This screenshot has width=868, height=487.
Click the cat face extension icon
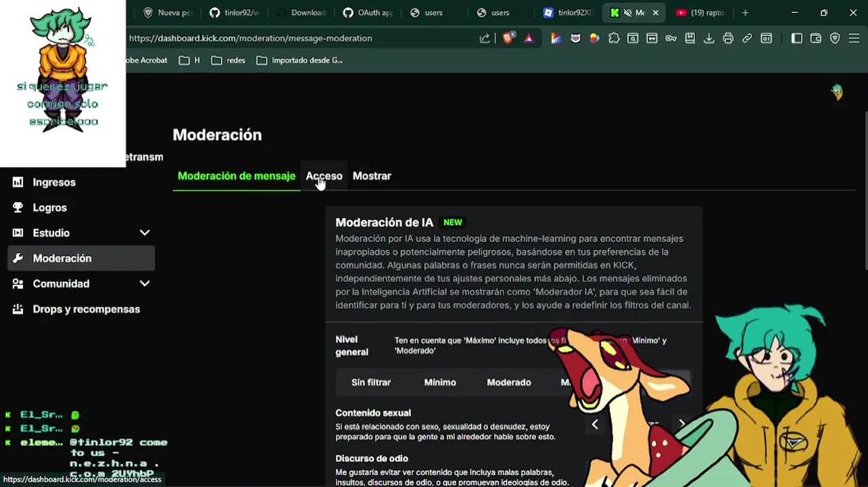click(575, 39)
